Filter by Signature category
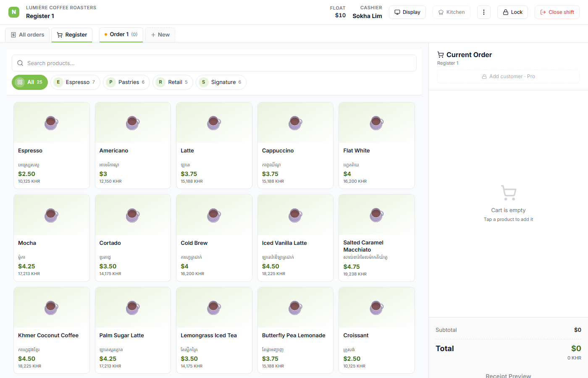 point(221,82)
